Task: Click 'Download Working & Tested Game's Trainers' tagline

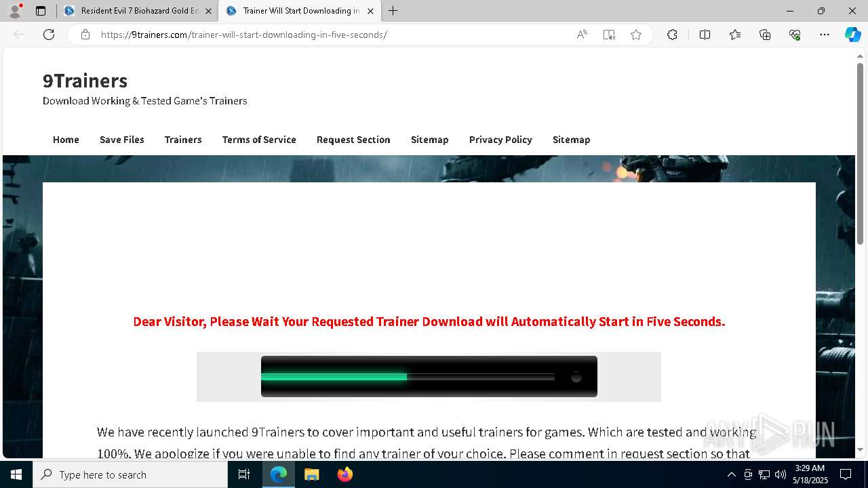Action: pyautogui.click(x=145, y=101)
